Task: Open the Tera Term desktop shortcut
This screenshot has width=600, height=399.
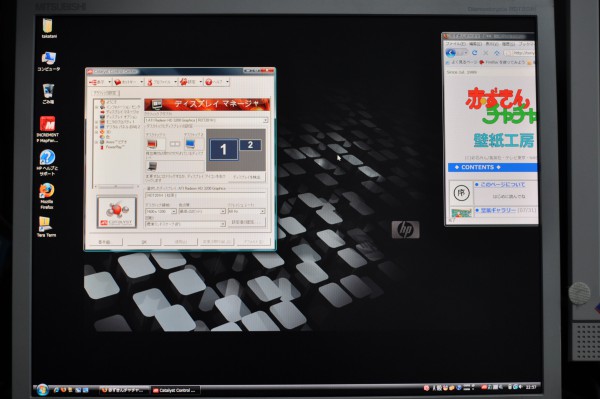Action: click(x=46, y=226)
